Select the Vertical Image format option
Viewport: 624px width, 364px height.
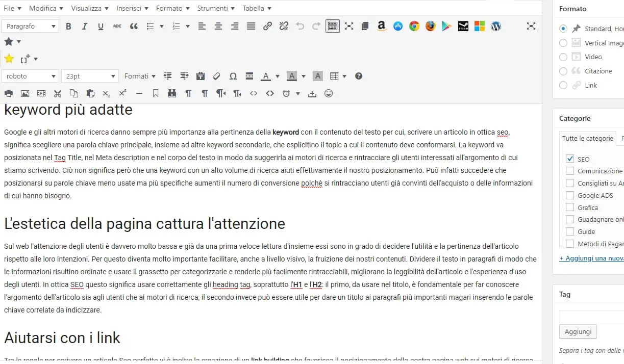coord(563,43)
